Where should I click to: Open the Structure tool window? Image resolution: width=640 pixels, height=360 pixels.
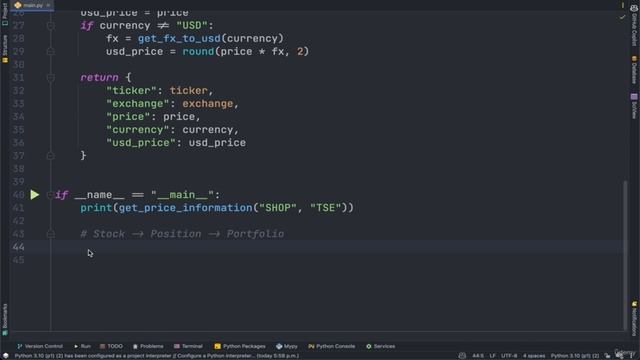(4, 49)
